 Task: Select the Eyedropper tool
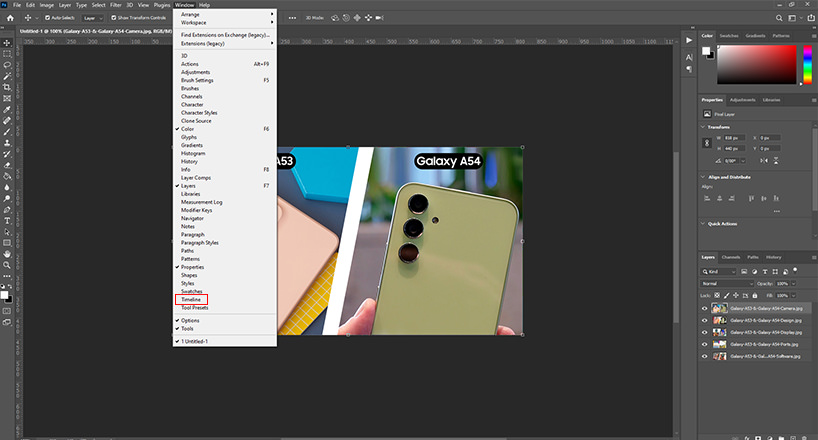pos(7,110)
